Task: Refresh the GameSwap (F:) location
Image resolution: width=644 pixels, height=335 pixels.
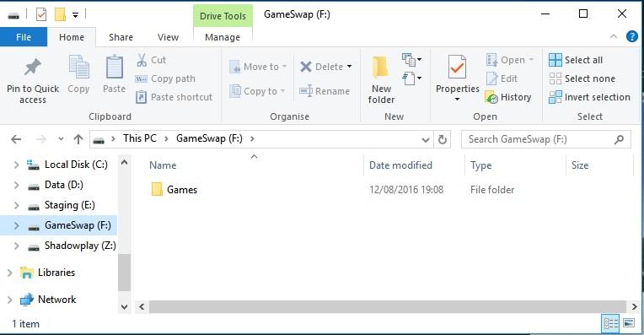Action: 443,139
